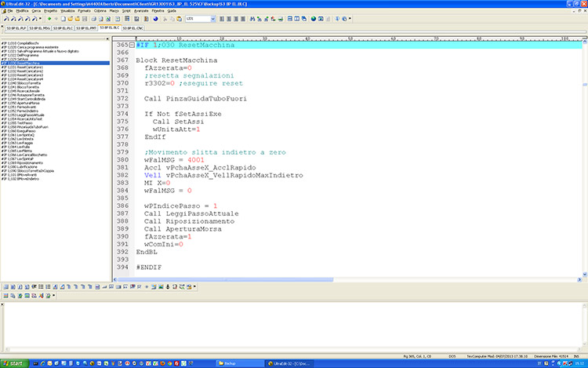The image size is (588, 368).
Task: Switch to the S3 BP EL.PLC file tab
Action: [x=63, y=28]
